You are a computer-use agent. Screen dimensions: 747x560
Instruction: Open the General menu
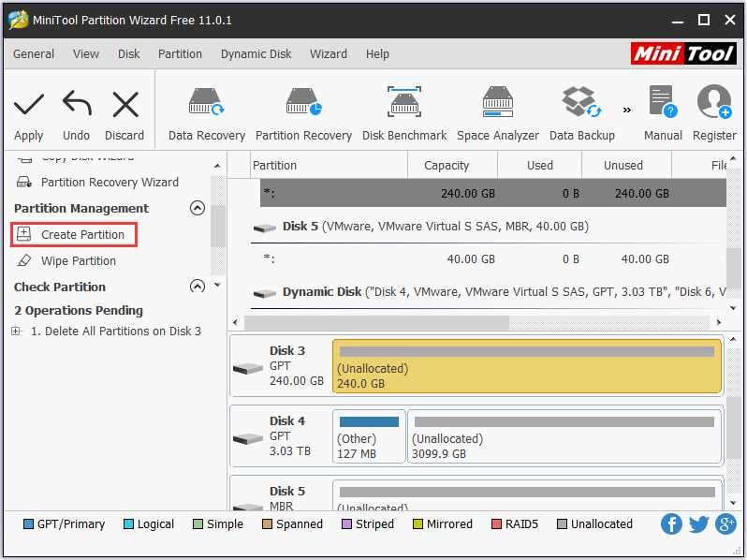[34, 54]
